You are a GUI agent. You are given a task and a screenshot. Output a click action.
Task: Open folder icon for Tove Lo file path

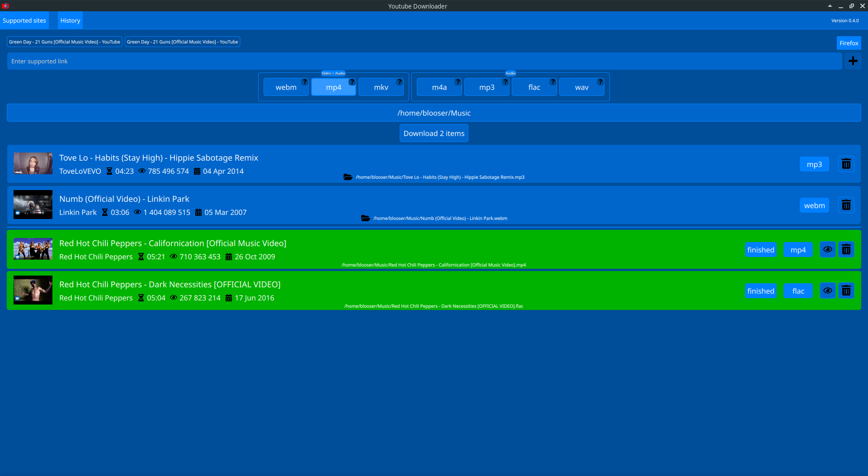[x=348, y=177]
